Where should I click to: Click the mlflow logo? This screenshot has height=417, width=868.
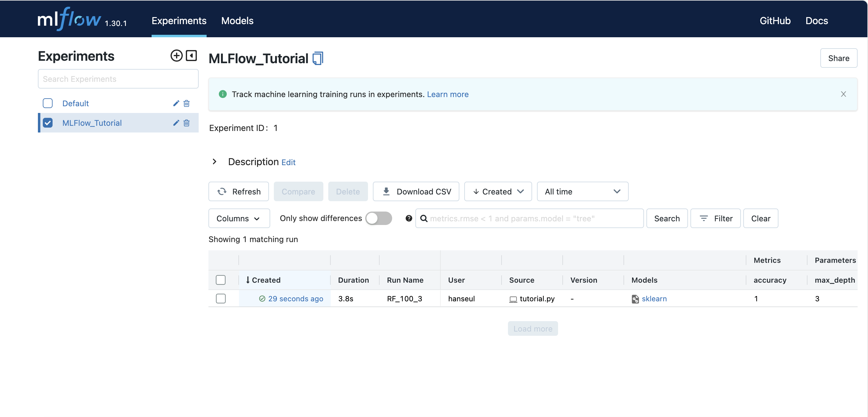[x=69, y=19]
